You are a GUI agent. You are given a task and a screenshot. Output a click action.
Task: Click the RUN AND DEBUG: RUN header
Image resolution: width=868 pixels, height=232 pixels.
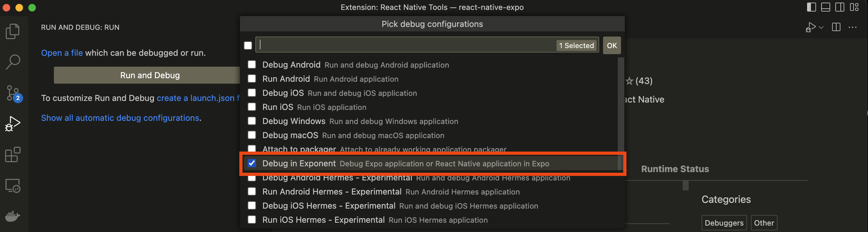80,27
